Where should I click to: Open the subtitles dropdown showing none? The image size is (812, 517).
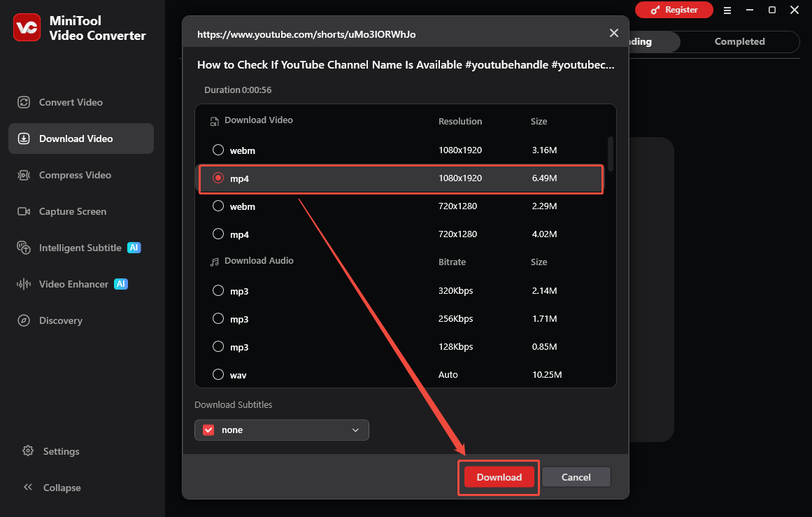282,430
